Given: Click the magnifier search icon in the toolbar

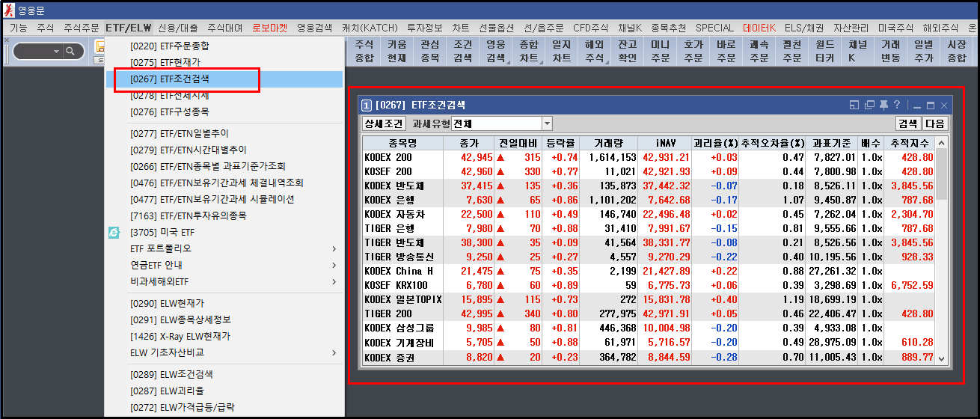Looking at the screenshot, I should point(70,52).
